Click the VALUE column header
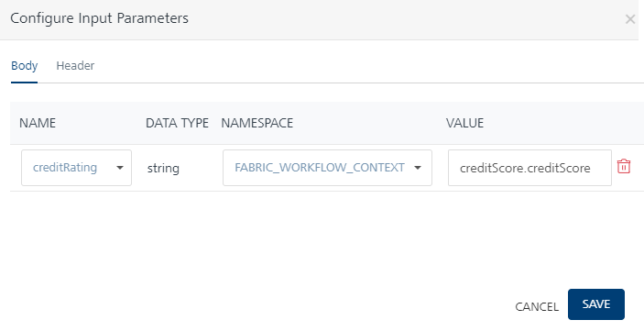Screen dimensions: 644x331 pos(465,123)
